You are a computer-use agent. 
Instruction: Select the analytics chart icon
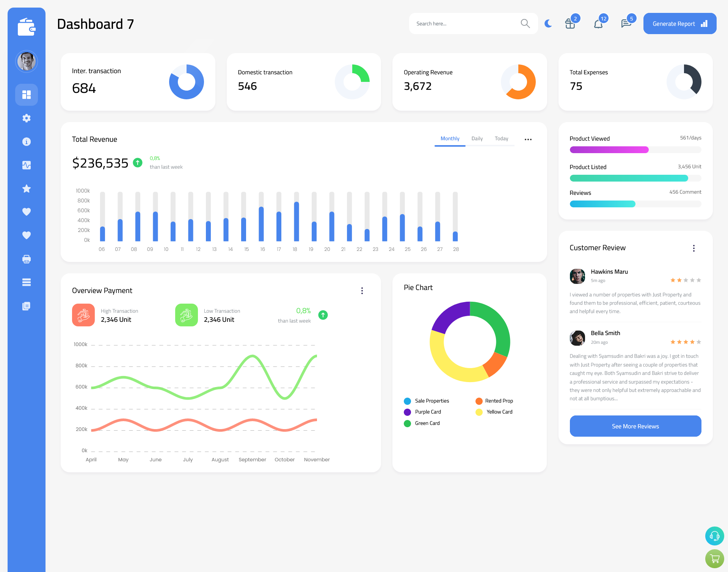(26, 165)
